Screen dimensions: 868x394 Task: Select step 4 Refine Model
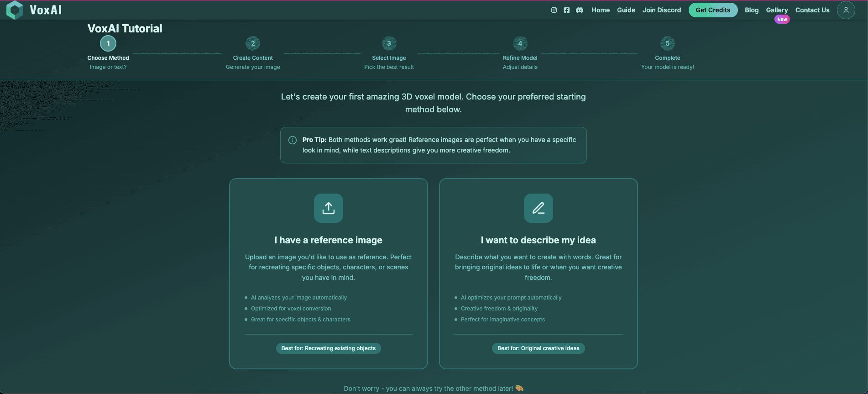[x=520, y=43]
